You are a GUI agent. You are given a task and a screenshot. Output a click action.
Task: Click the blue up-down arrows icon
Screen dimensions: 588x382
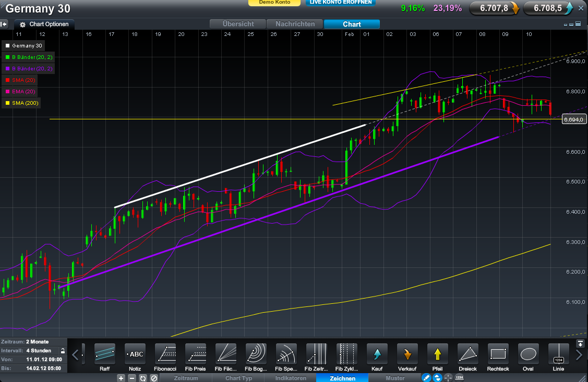point(437,378)
